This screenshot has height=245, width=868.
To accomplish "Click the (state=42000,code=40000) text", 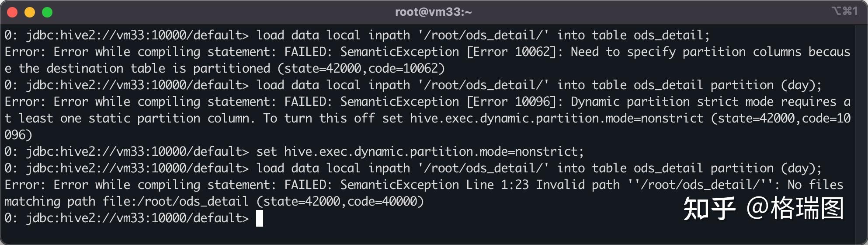I will tap(340, 201).
